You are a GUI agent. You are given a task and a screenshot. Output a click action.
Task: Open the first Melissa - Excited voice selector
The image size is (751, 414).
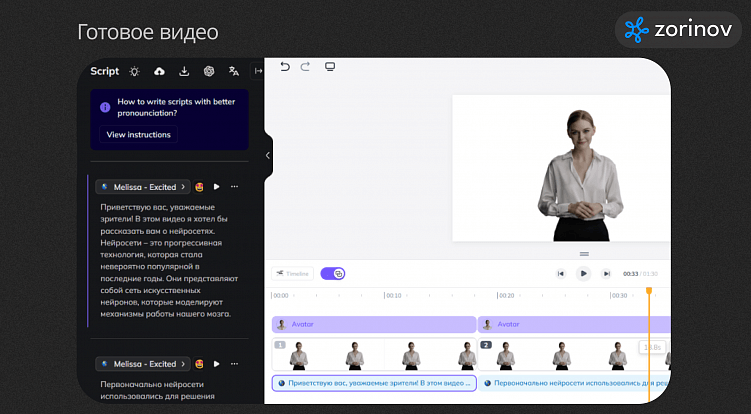click(143, 187)
